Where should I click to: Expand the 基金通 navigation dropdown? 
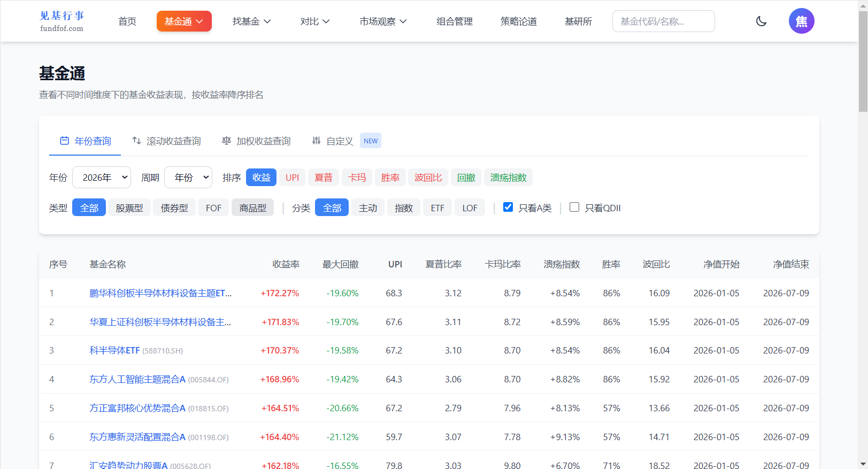pyautogui.click(x=184, y=21)
